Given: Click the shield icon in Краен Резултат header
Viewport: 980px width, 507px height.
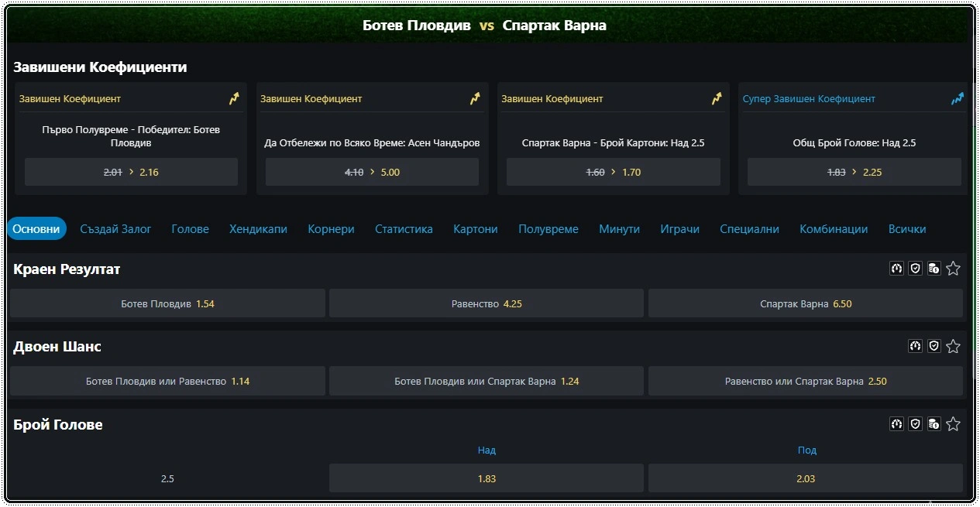Looking at the screenshot, I should coord(915,269).
